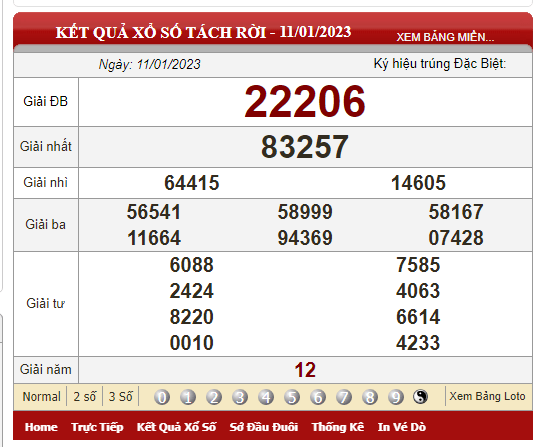Filter results by digit 4 ball
This screenshot has width=545, height=447.
tap(266, 397)
